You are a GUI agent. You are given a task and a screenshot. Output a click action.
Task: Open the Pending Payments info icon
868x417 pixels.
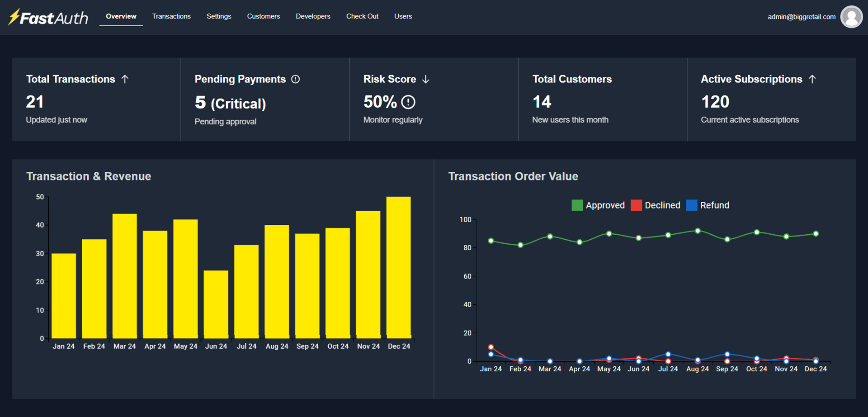296,79
